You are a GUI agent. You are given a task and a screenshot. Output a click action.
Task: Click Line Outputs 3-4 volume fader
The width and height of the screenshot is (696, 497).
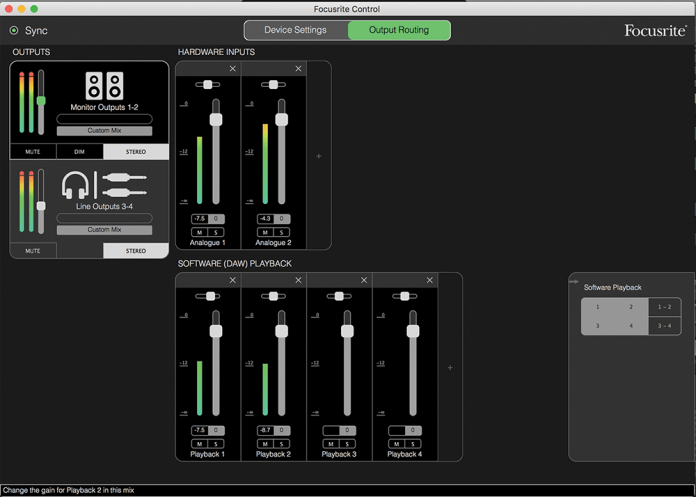coord(41,206)
